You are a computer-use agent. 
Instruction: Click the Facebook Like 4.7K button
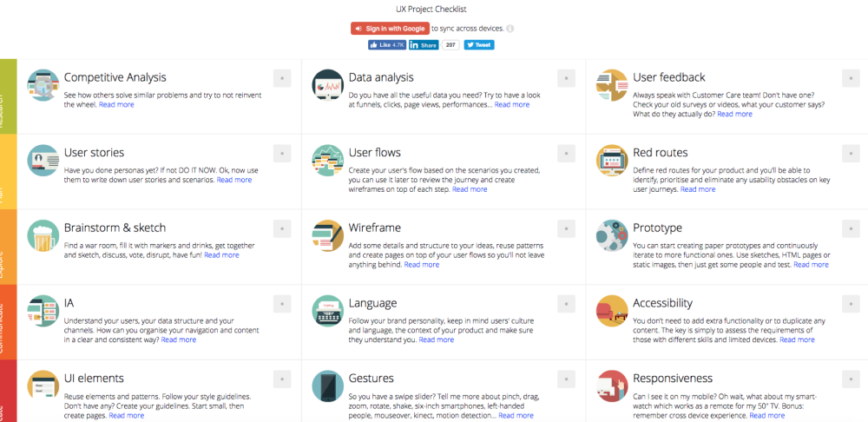pyautogui.click(x=387, y=45)
